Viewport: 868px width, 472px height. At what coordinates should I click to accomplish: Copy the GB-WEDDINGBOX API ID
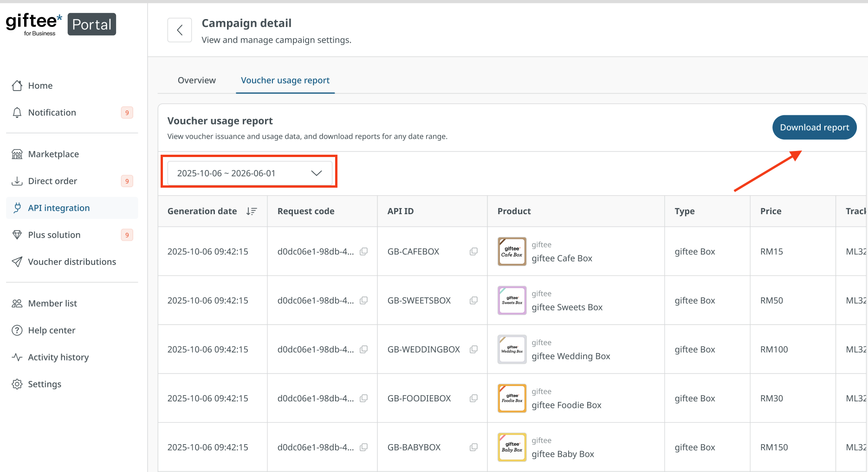click(473, 349)
